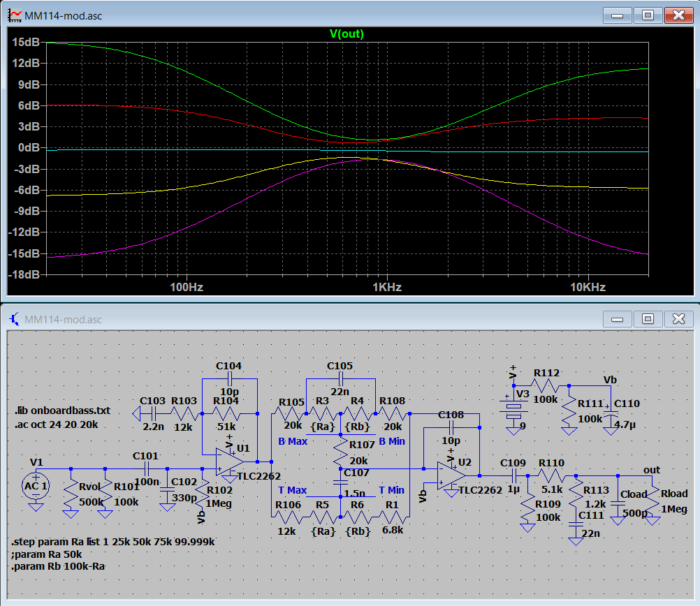
Task: Select the R104 51k resistor symbol
Action: (x=226, y=414)
